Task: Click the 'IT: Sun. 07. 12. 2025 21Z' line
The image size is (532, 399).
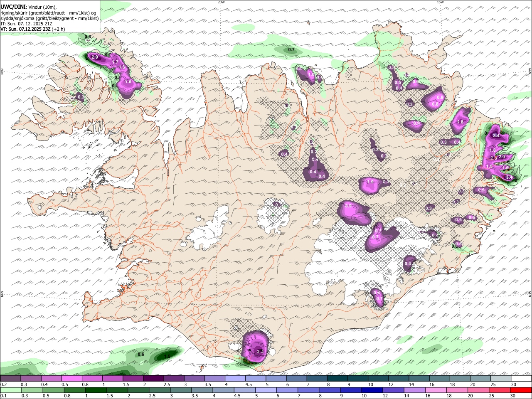Action: point(27,24)
